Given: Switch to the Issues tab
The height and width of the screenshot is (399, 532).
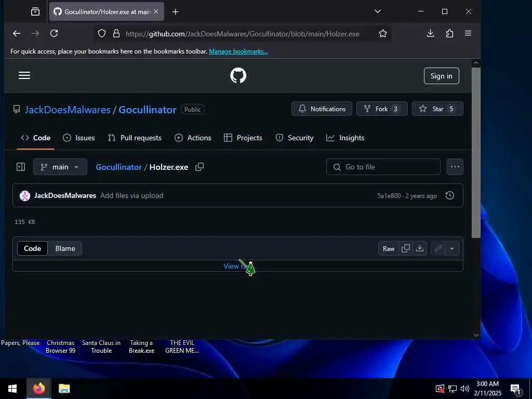Looking at the screenshot, I should [x=79, y=138].
